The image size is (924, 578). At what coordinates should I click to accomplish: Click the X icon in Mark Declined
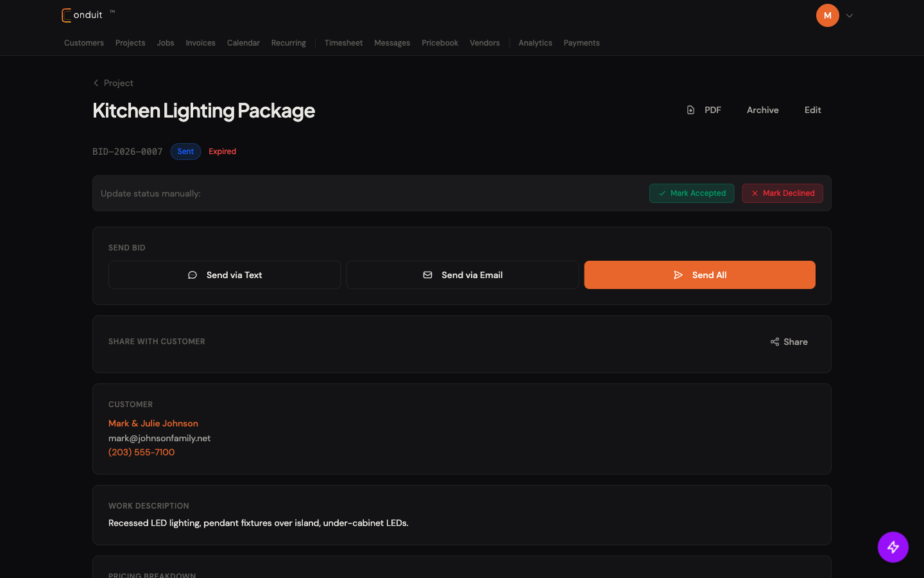coord(755,193)
